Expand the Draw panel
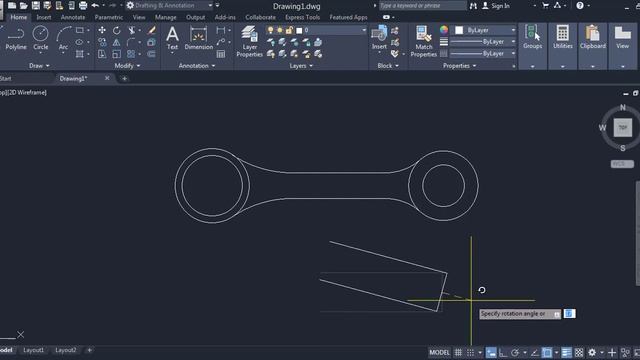This screenshot has height=360, width=640. tap(40, 66)
